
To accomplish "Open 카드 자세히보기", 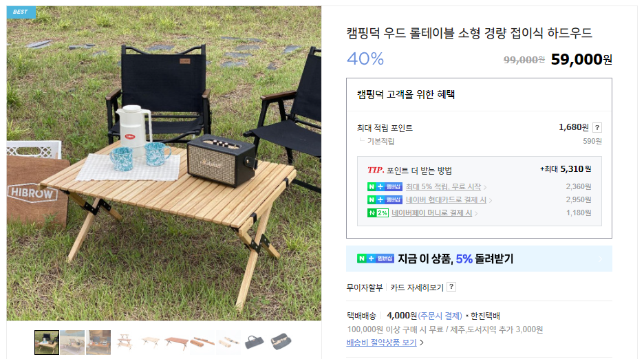I will pyautogui.click(x=417, y=287).
